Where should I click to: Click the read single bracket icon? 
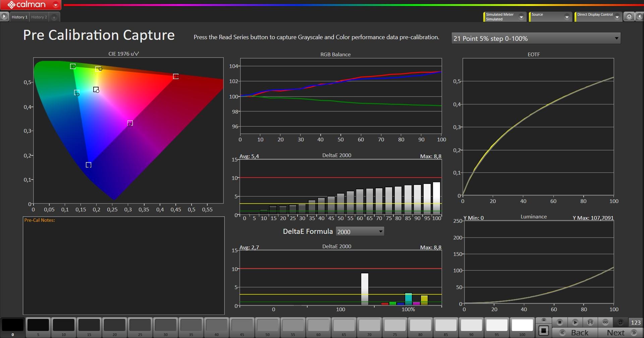coord(590,322)
